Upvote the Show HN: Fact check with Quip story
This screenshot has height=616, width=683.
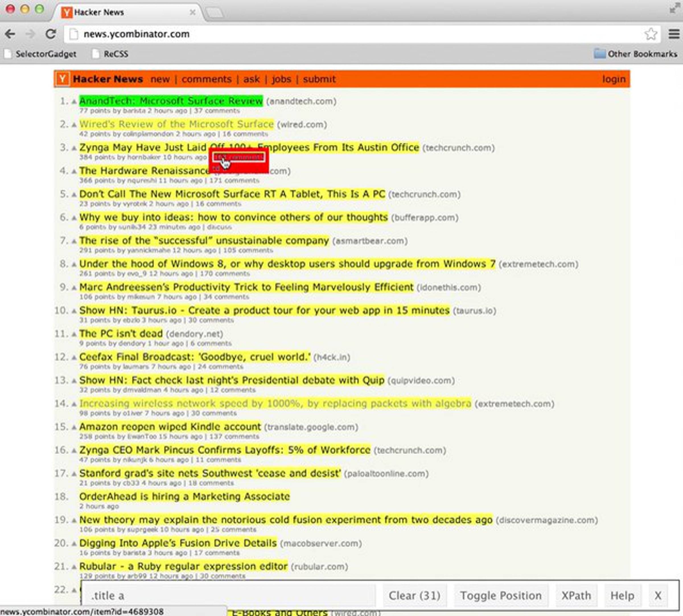click(x=74, y=380)
